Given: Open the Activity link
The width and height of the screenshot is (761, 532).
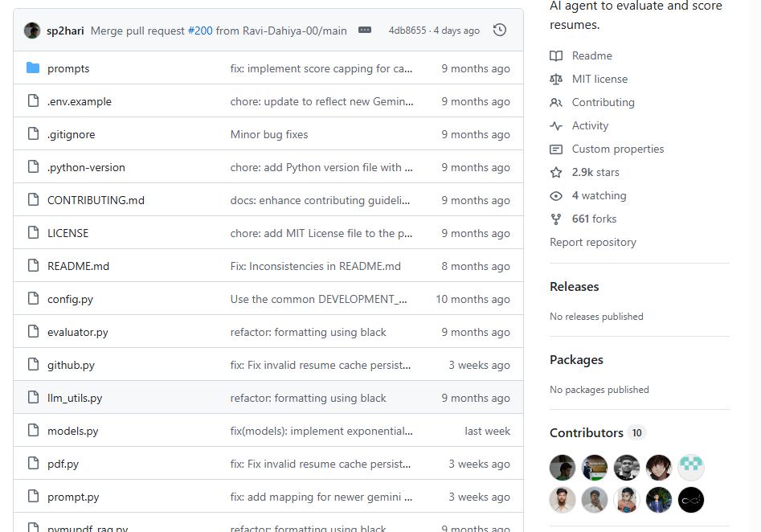Looking at the screenshot, I should pos(590,125).
